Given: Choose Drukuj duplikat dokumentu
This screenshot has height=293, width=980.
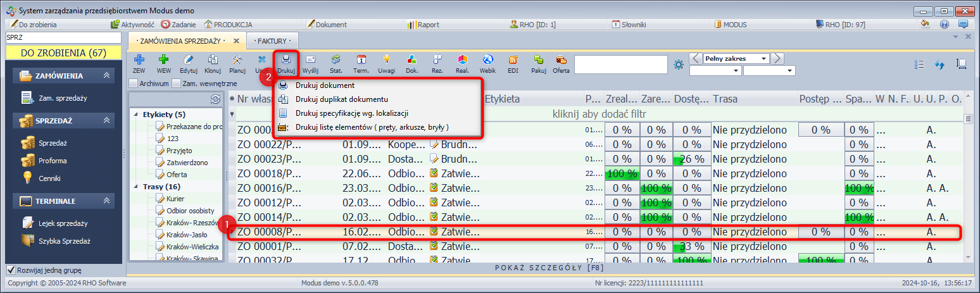Looking at the screenshot, I should [377, 99].
